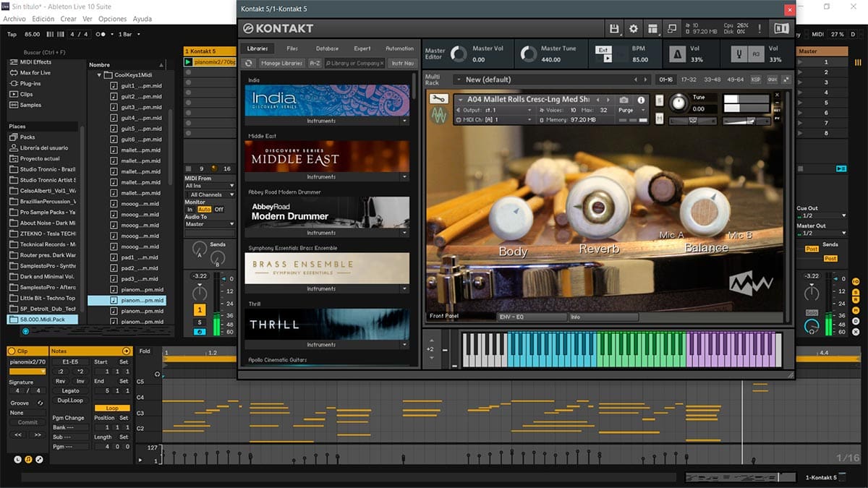
Task: Open the Ayuda menu
Action: click(x=142, y=19)
